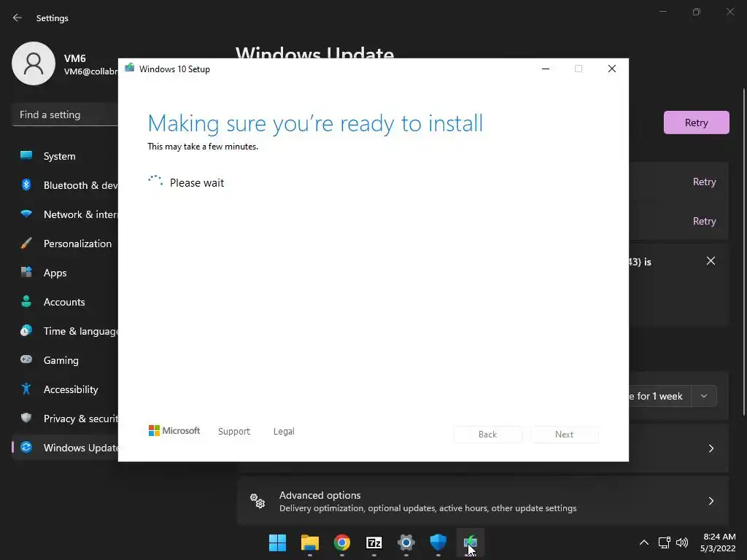Click the Personalization paintbrush icon
Viewport: 747px width, 560px height.
click(26, 244)
